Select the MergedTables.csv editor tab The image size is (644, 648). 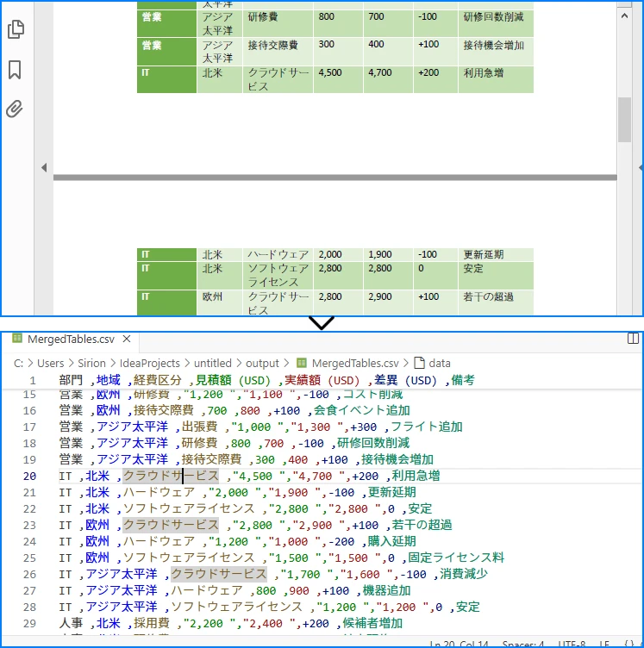[x=71, y=340]
